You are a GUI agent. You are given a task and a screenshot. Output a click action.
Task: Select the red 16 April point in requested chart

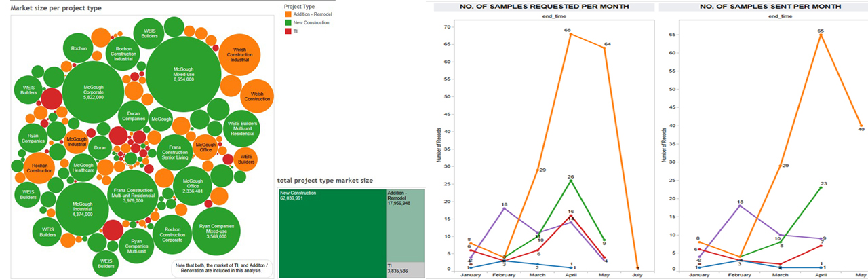tap(570, 215)
